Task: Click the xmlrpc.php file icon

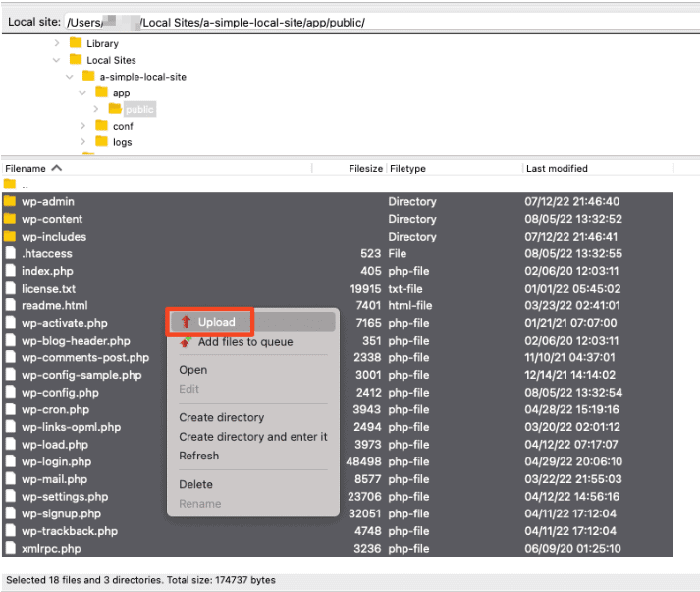Action: [10, 548]
